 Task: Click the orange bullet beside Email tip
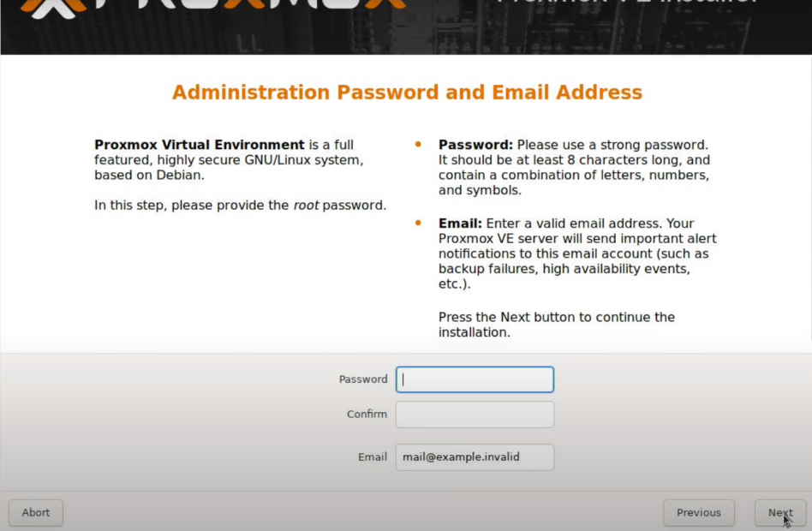(418, 223)
